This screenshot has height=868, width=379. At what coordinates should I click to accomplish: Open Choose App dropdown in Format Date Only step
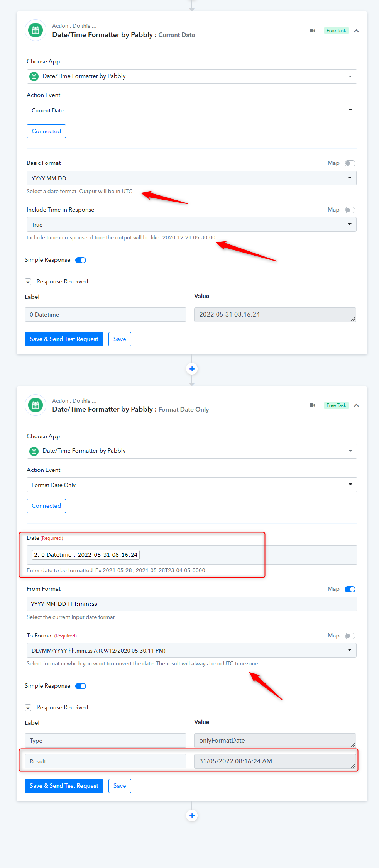192,451
